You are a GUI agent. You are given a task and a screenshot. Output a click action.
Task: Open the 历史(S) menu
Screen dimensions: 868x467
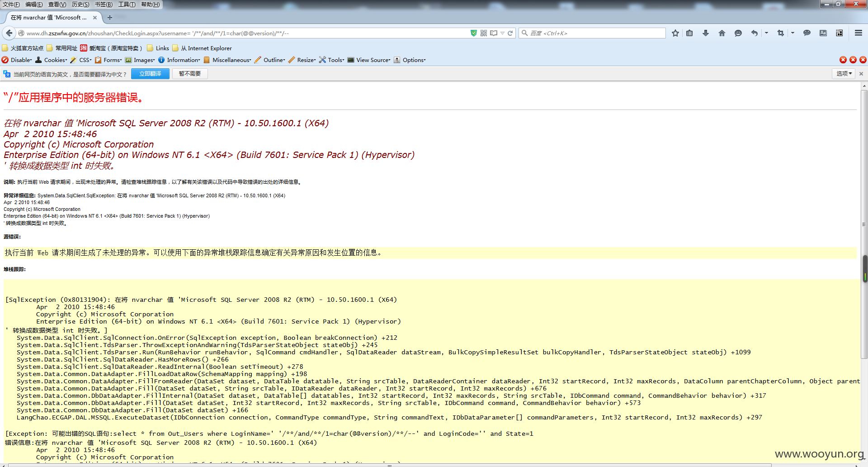(x=80, y=5)
